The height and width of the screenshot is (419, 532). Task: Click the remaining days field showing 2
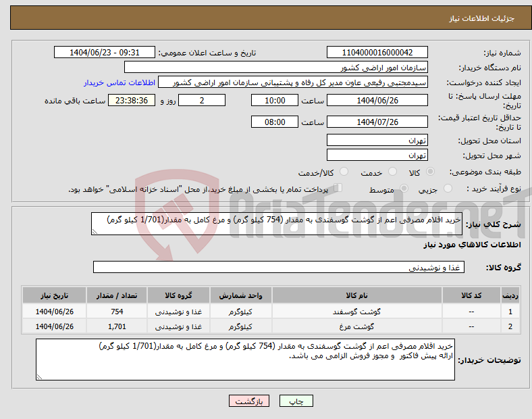pyautogui.click(x=202, y=100)
